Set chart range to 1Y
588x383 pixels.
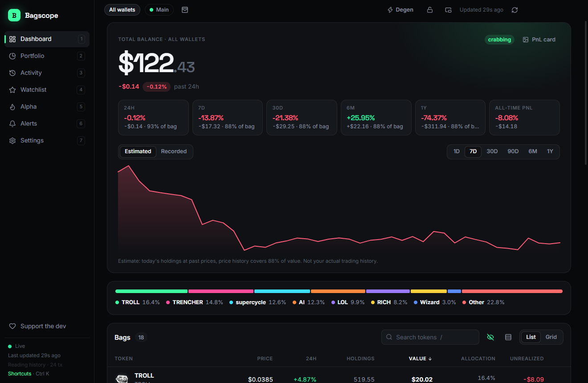point(550,151)
